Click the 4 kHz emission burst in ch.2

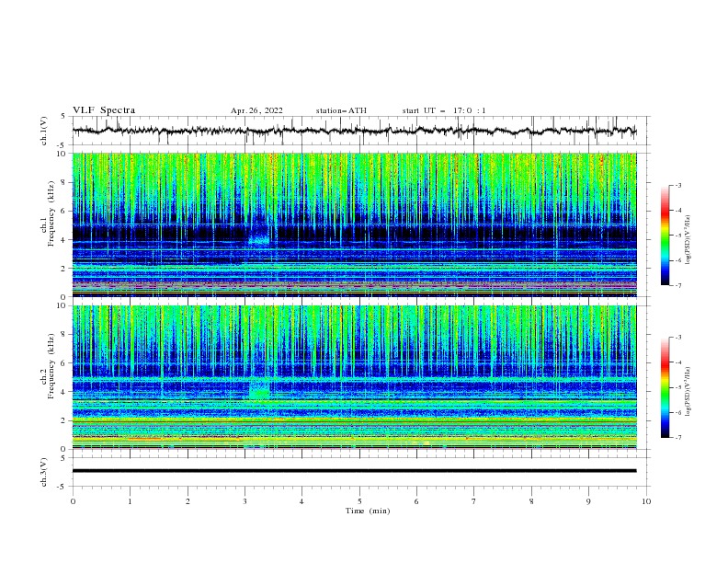click(x=259, y=389)
